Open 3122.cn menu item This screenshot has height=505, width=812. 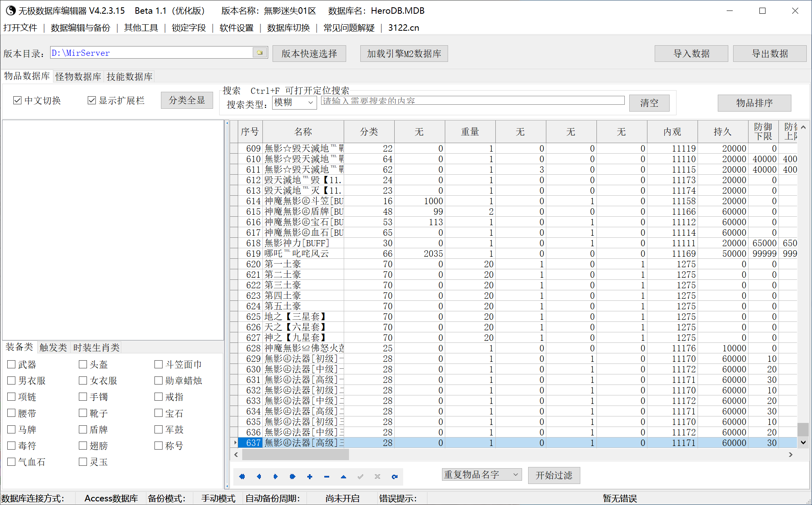404,27
